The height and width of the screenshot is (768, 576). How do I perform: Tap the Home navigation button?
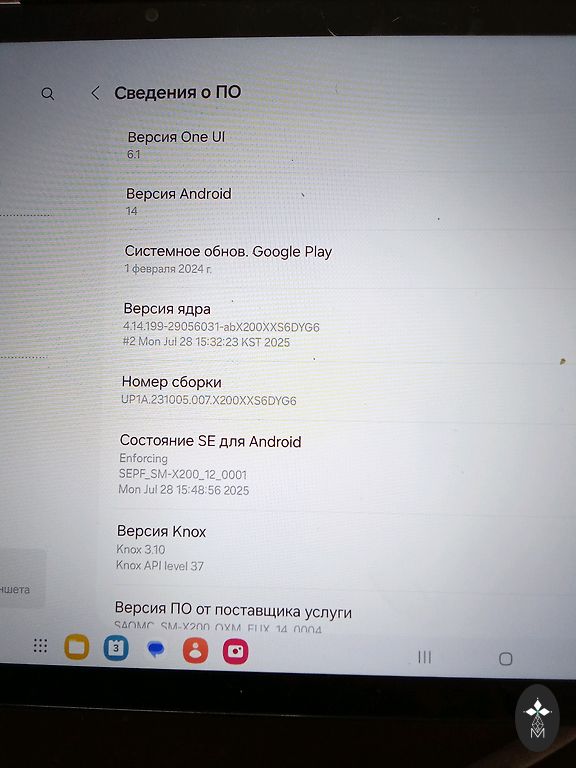point(505,659)
